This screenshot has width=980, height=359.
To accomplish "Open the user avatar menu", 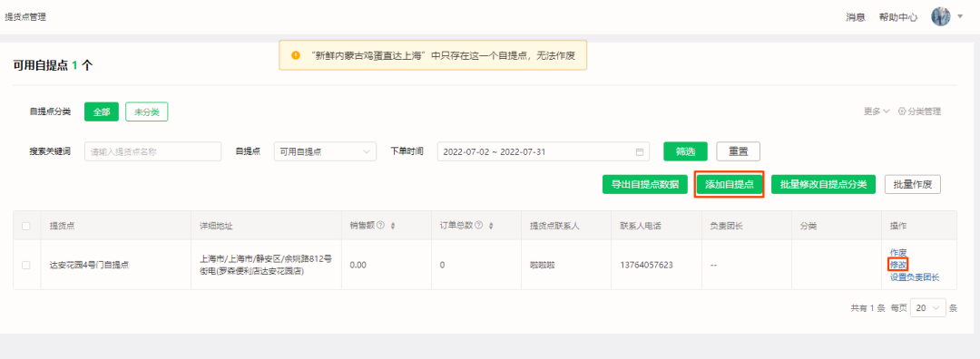I will 941,17.
